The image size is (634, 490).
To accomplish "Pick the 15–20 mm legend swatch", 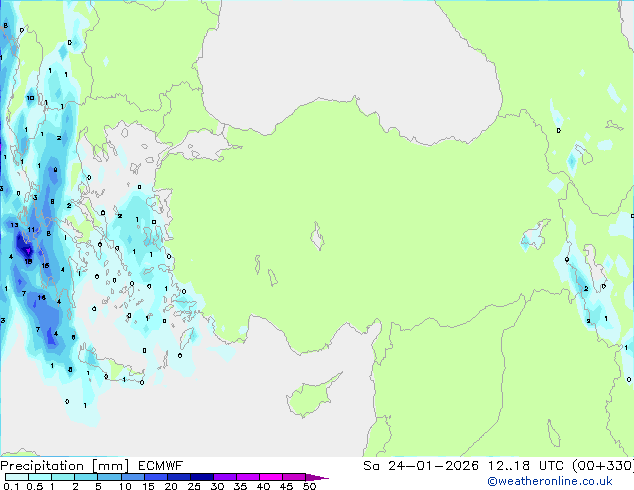I will 155,477.
